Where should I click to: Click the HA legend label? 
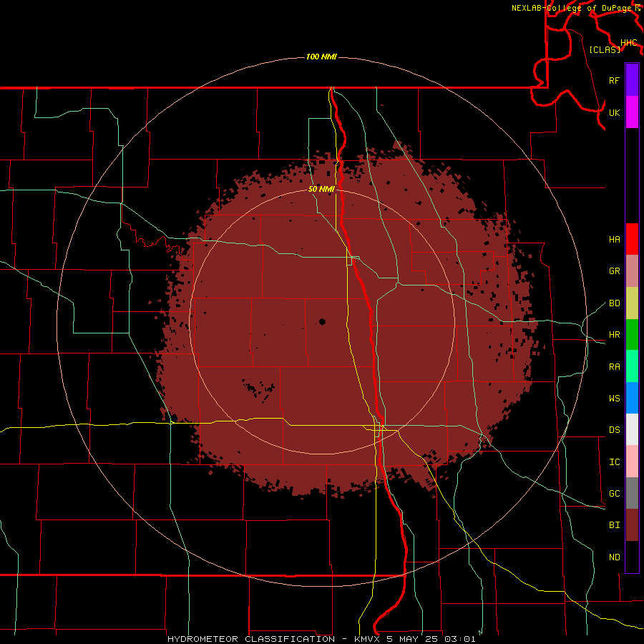pos(614,239)
